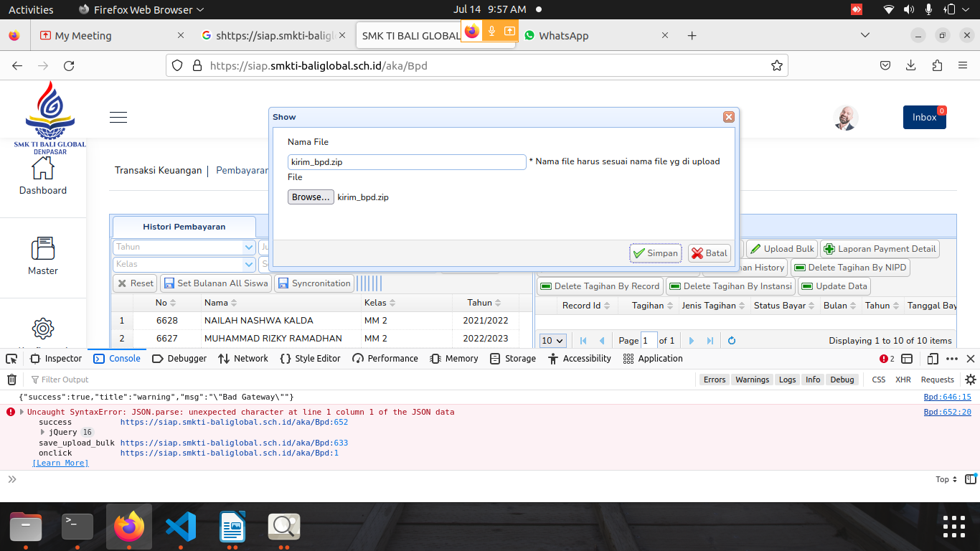This screenshot has width=980, height=551.
Task: Open the Inbox notifications button
Action: (923, 118)
